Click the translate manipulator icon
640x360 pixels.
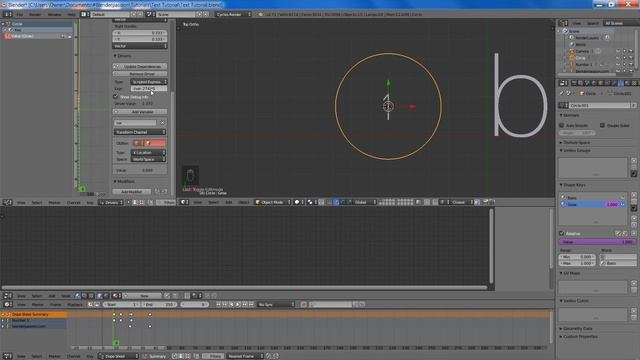point(336,202)
